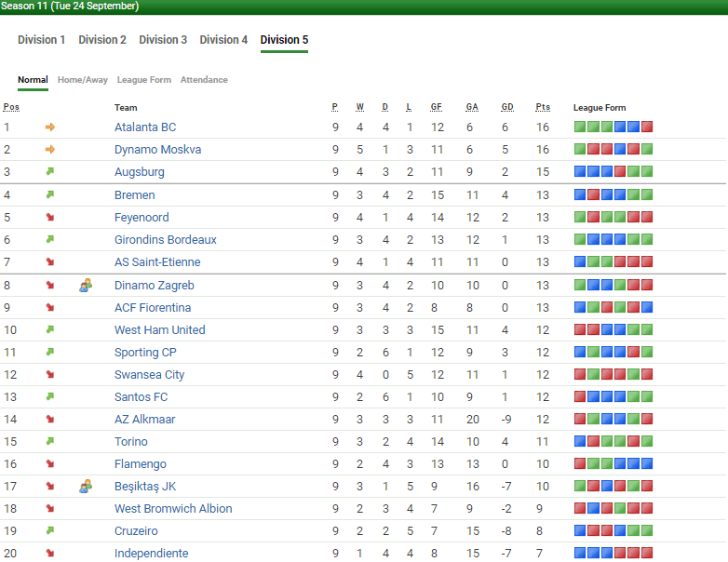
Task: Click the GD column header
Action: coord(506,107)
